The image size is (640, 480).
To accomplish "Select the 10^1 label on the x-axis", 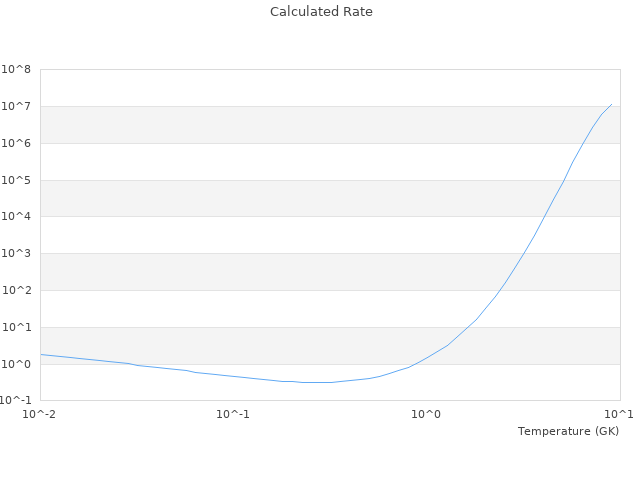I will tap(620, 414).
